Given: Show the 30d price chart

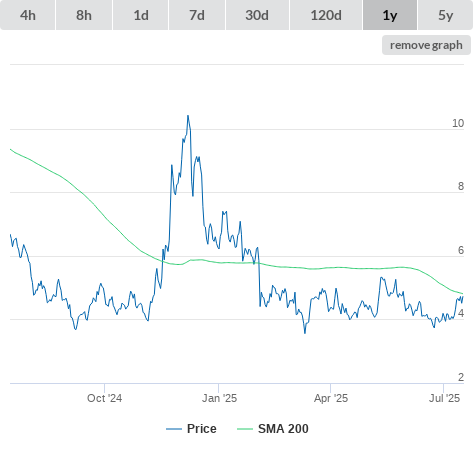Looking at the screenshot, I should 257,15.
